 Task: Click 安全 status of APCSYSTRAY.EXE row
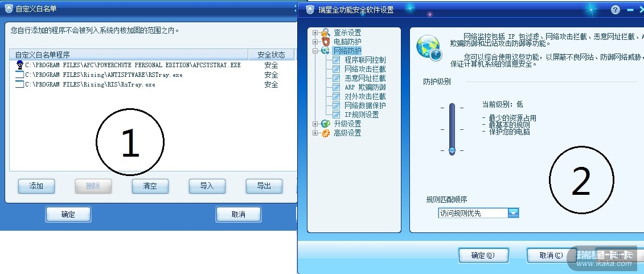[271, 65]
